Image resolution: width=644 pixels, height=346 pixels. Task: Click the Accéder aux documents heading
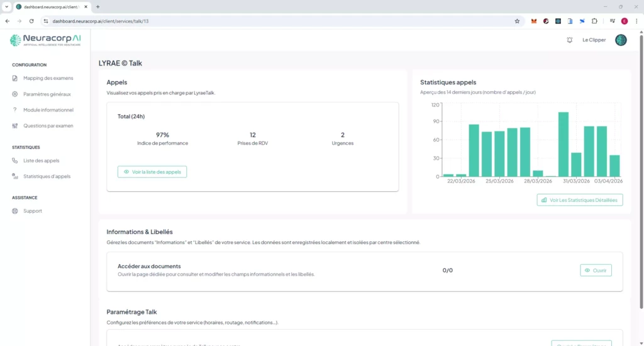(x=149, y=266)
